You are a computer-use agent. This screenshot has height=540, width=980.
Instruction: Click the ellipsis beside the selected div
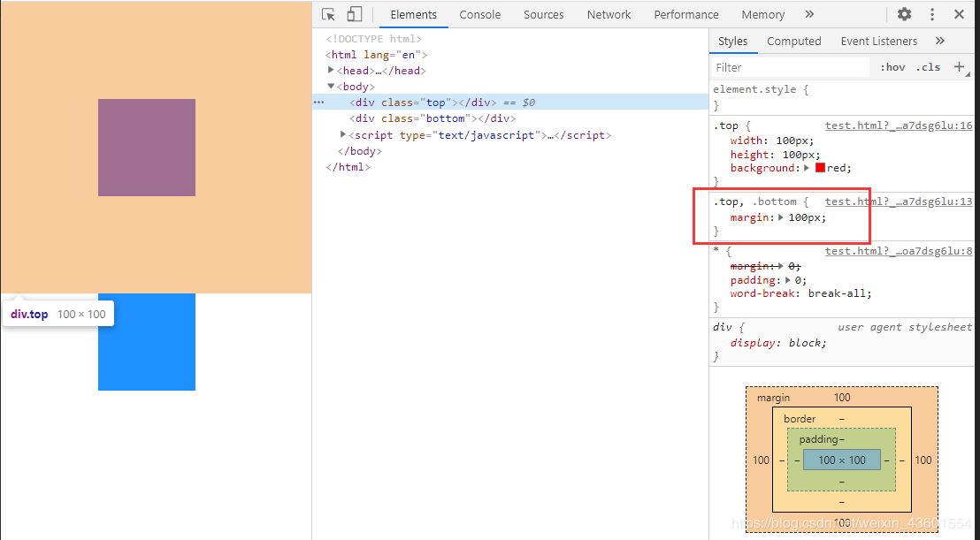(319, 103)
